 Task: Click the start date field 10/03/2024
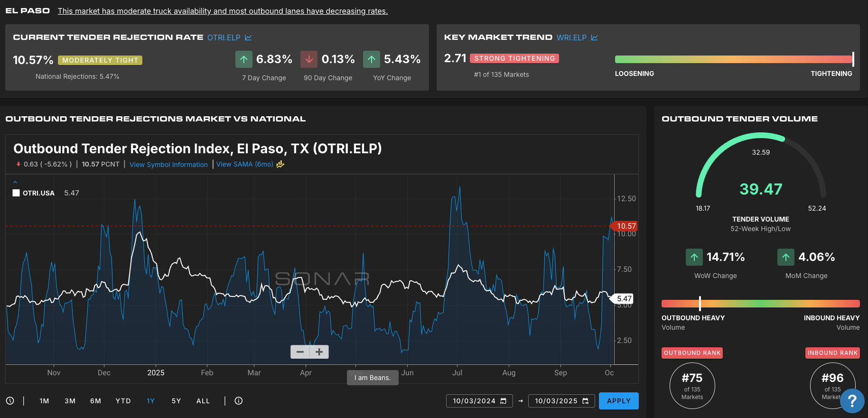coord(474,401)
